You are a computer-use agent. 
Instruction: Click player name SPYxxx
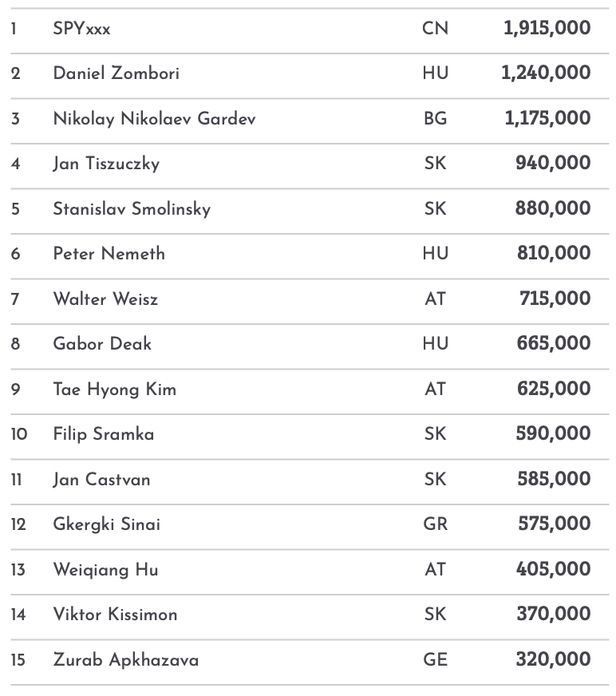[81, 29]
